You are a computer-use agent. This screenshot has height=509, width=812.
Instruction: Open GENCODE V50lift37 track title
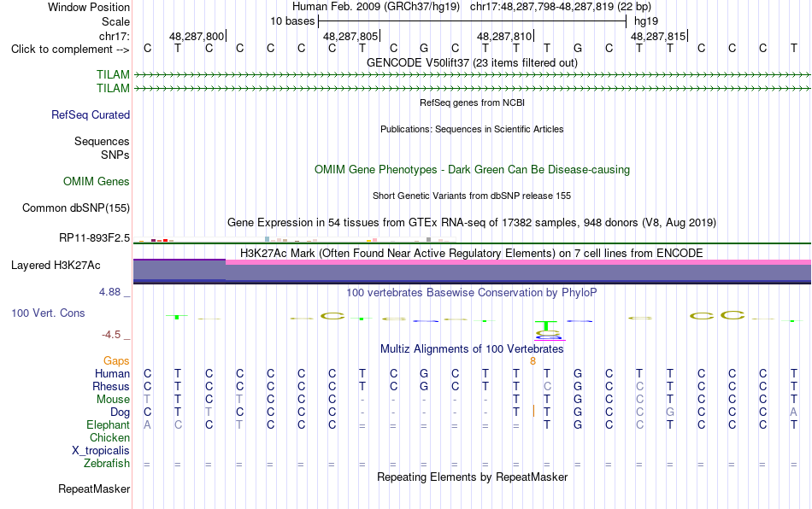pyautogui.click(x=472, y=62)
